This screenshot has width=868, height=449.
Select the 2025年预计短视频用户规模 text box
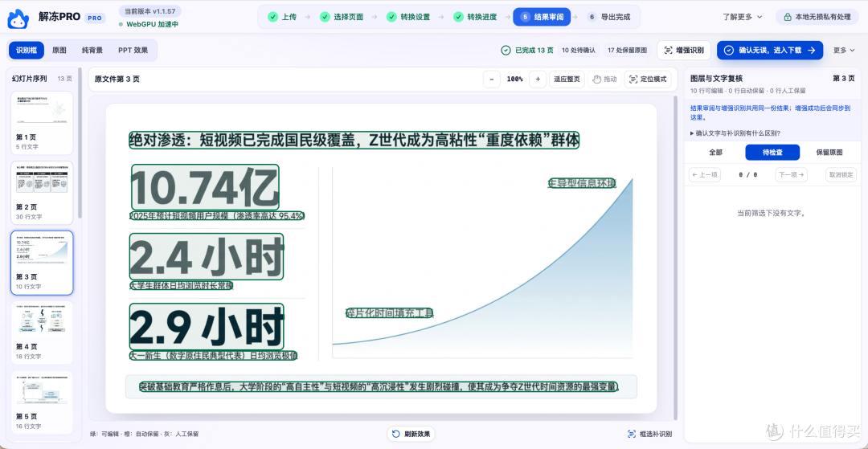coord(216,215)
